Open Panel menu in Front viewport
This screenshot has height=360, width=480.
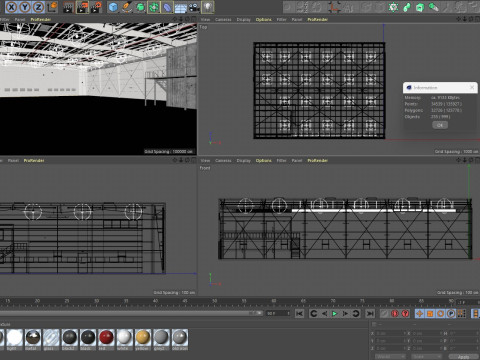coord(297,161)
